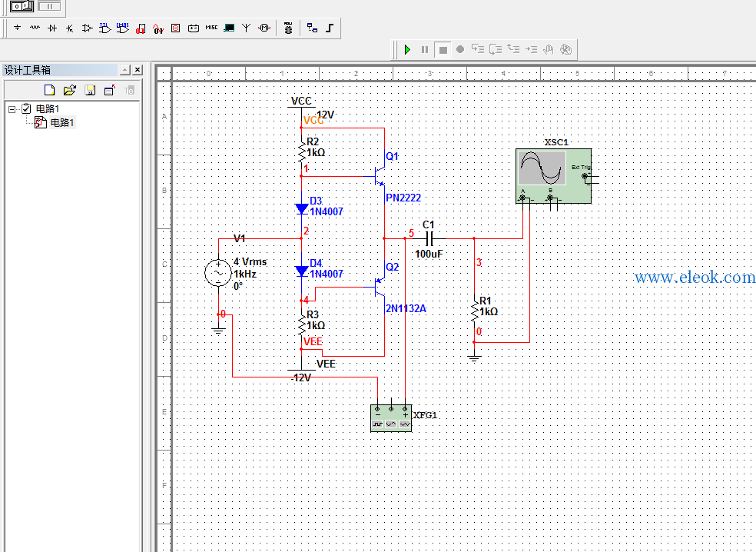Select the XFG1 function generator
This screenshot has width=756, height=552.
(x=391, y=418)
